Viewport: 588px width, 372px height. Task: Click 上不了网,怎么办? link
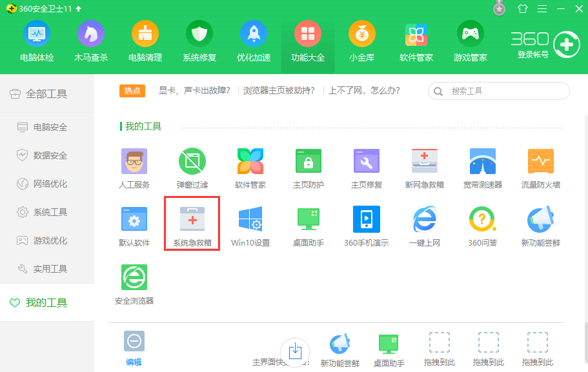point(364,91)
